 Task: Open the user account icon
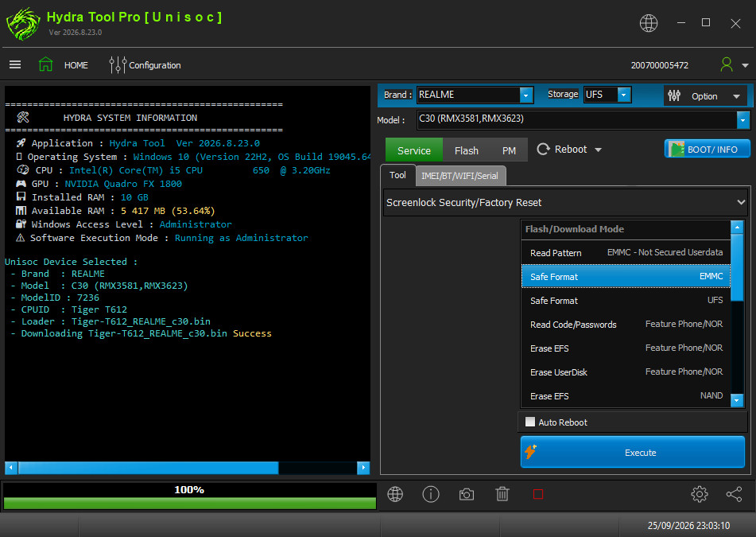pyautogui.click(x=726, y=64)
